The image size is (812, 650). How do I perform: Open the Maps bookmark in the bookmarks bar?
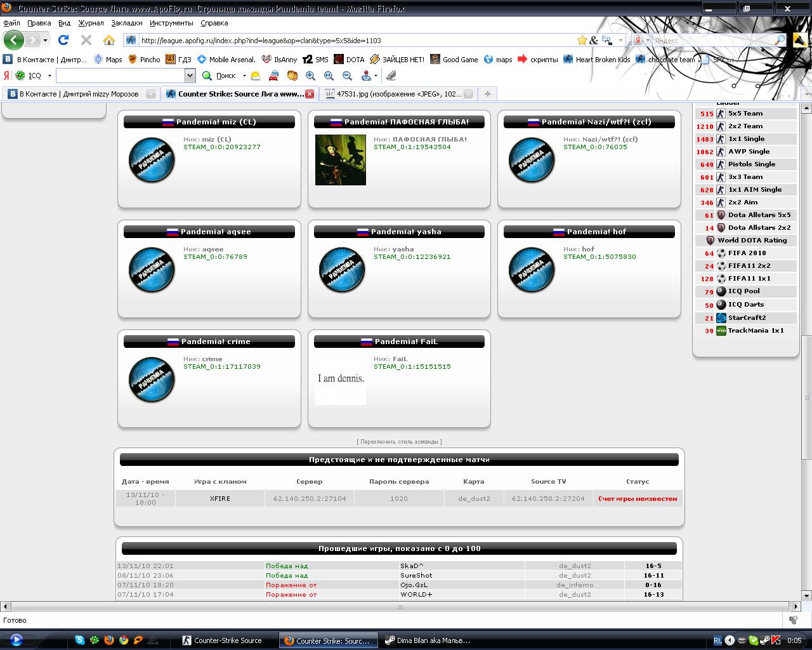tap(107, 60)
